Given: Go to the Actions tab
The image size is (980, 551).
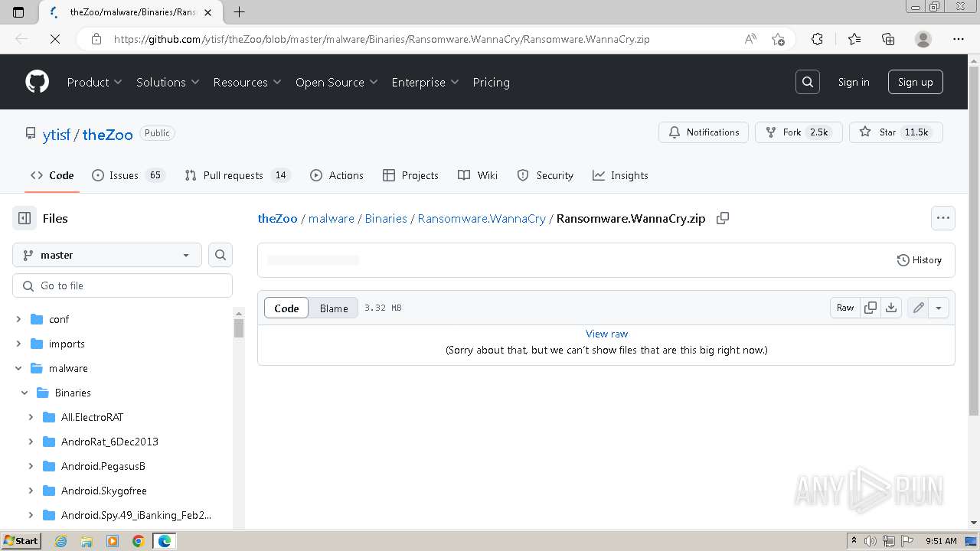Looking at the screenshot, I should 337,175.
